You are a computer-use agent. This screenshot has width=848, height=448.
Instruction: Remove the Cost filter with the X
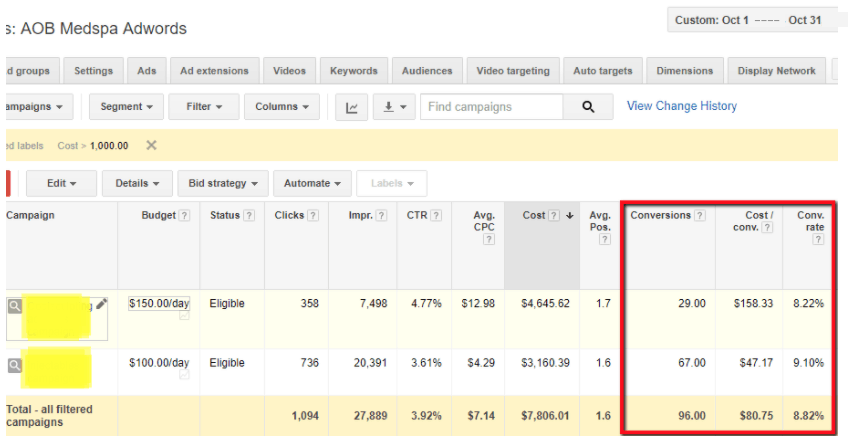click(151, 145)
